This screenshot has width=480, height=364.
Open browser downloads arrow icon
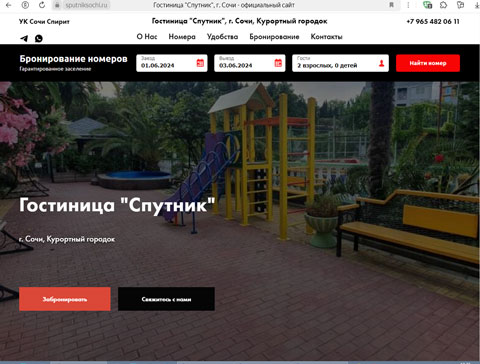coord(477,5)
